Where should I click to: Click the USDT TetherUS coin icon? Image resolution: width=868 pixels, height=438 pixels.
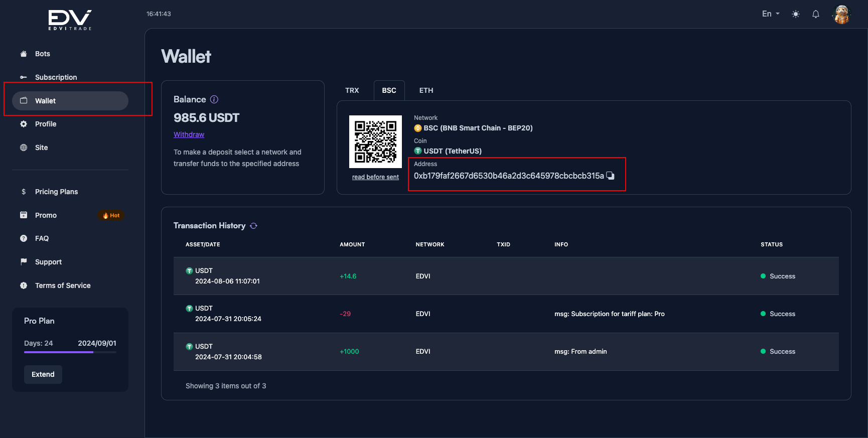coord(418,151)
